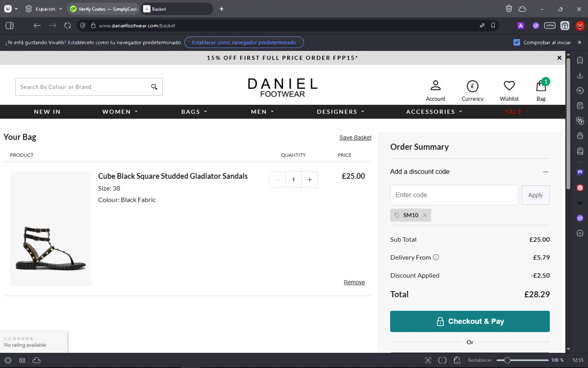This screenshot has height=368, width=588.
Task: Reload the current page
Action: tap(67, 26)
